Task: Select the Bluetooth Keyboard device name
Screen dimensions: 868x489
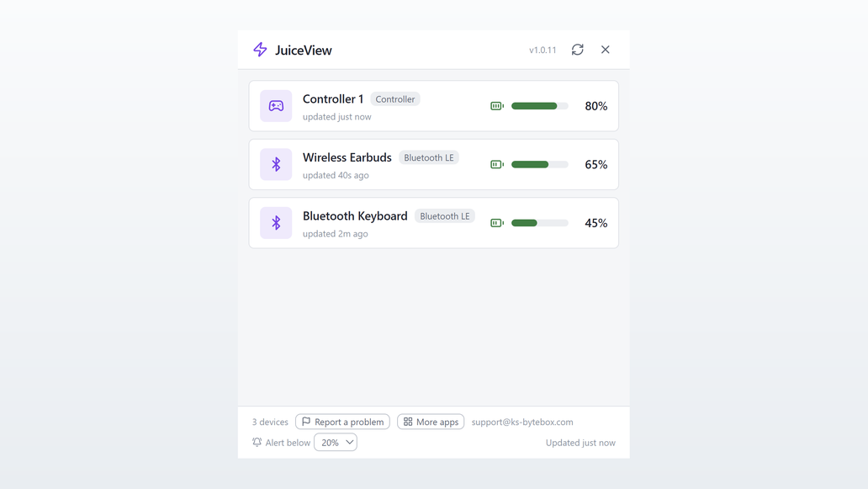Action: coord(355,216)
